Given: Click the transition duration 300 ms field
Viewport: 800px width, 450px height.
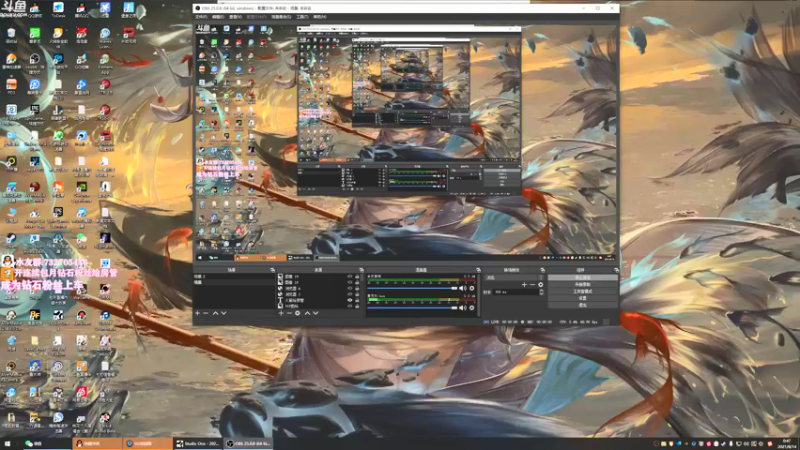Looking at the screenshot, I should pos(515,292).
